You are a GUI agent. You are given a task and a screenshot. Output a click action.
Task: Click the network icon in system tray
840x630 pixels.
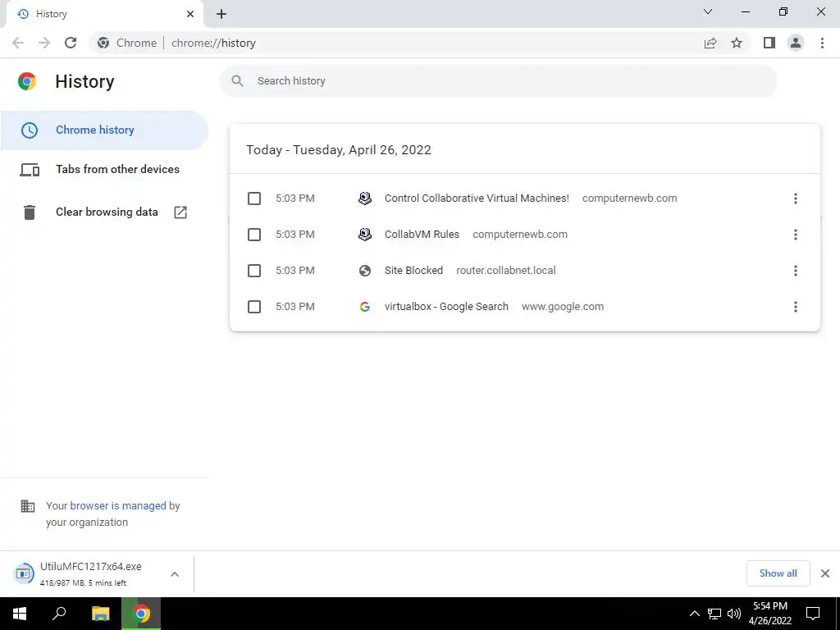tap(714, 614)
